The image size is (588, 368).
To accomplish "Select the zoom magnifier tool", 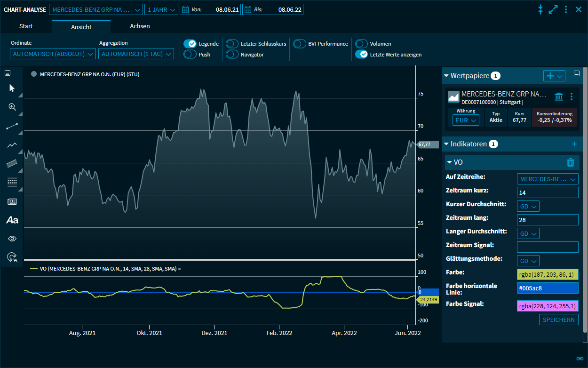I will coord(12,107).
